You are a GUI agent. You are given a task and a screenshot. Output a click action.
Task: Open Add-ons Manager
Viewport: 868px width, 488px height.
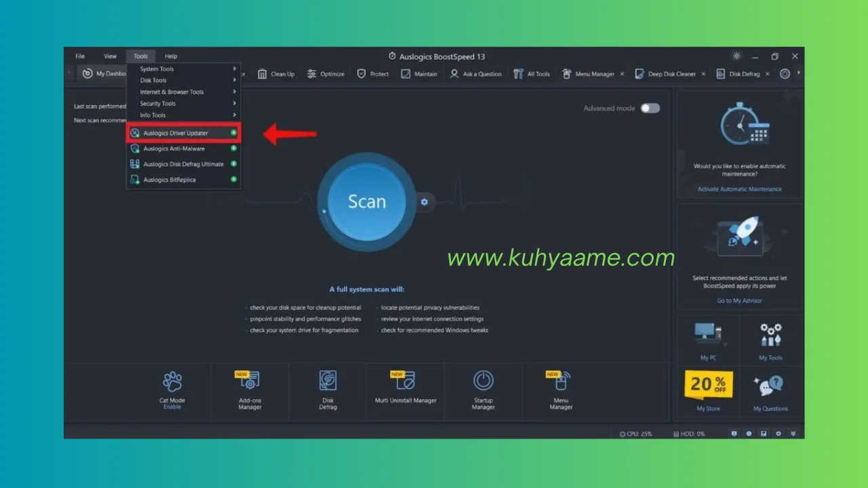pyautogui.click(x=250, y=391)
